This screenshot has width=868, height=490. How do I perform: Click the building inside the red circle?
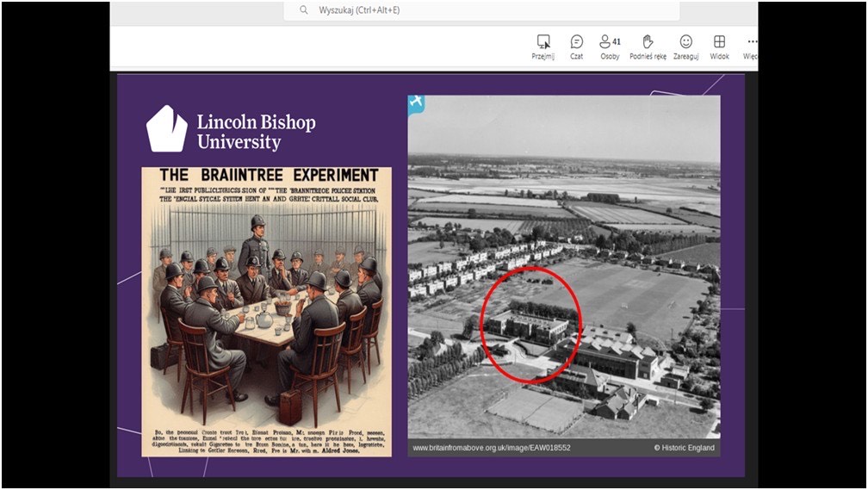[528, 327]
